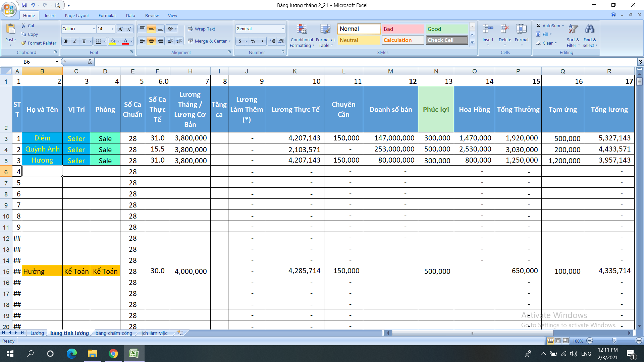Toggle Wrap Text option
644x362 pixels.
click(202, 29)
